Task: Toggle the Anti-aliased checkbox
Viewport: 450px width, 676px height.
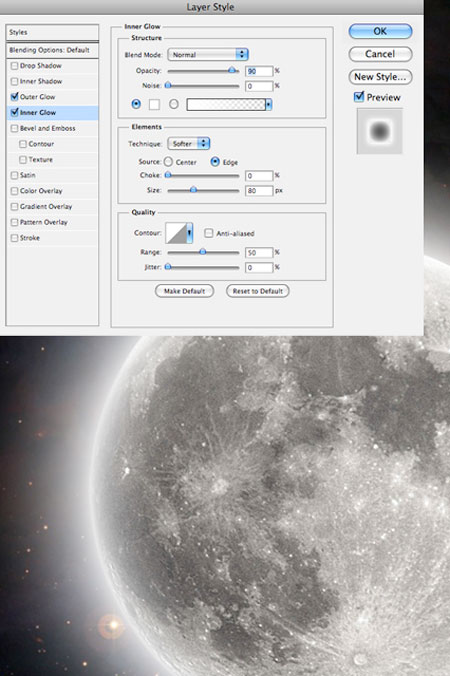Action: [x=209, y=233]
